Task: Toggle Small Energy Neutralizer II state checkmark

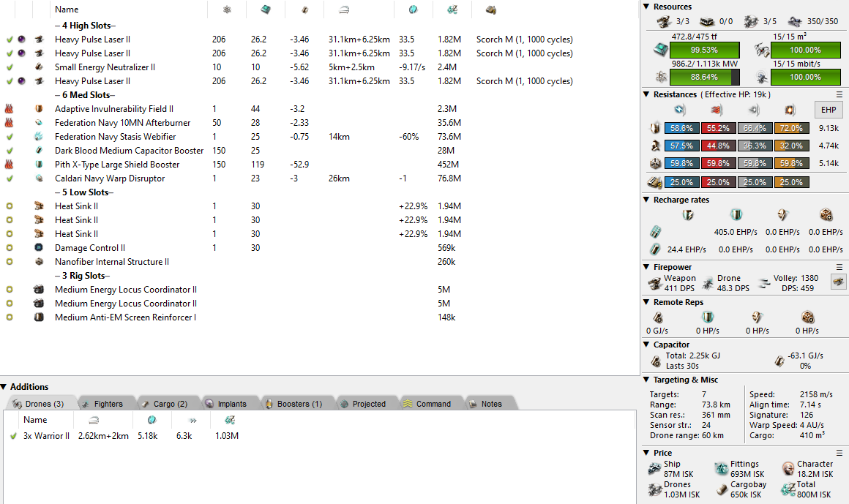Action: 9,67
